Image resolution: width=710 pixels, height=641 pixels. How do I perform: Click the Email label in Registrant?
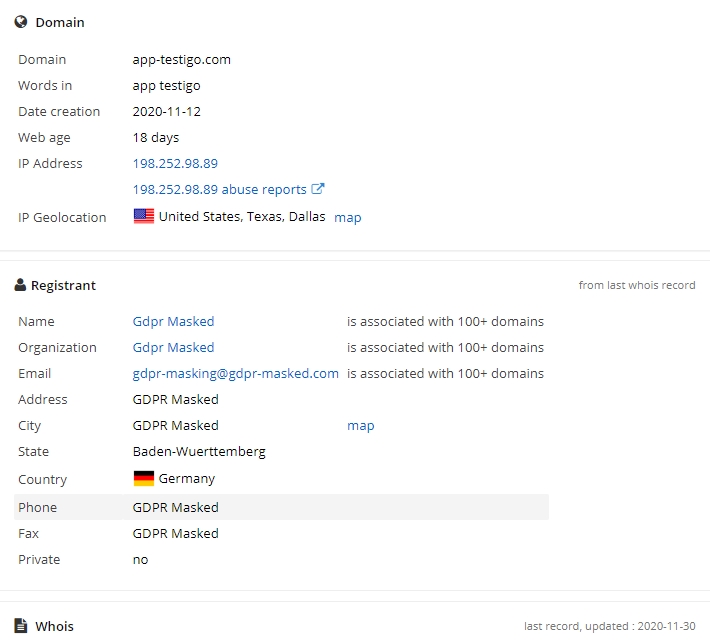(34, 373)
